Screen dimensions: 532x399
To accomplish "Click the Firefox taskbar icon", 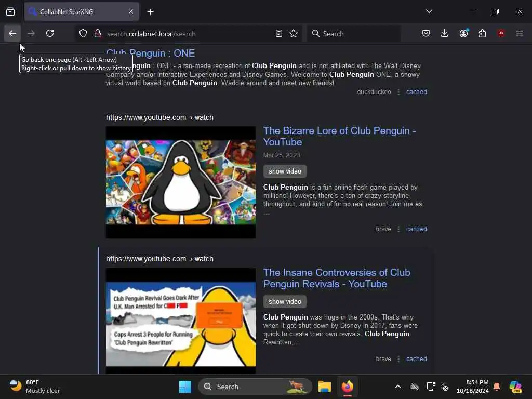I will 348,387.
